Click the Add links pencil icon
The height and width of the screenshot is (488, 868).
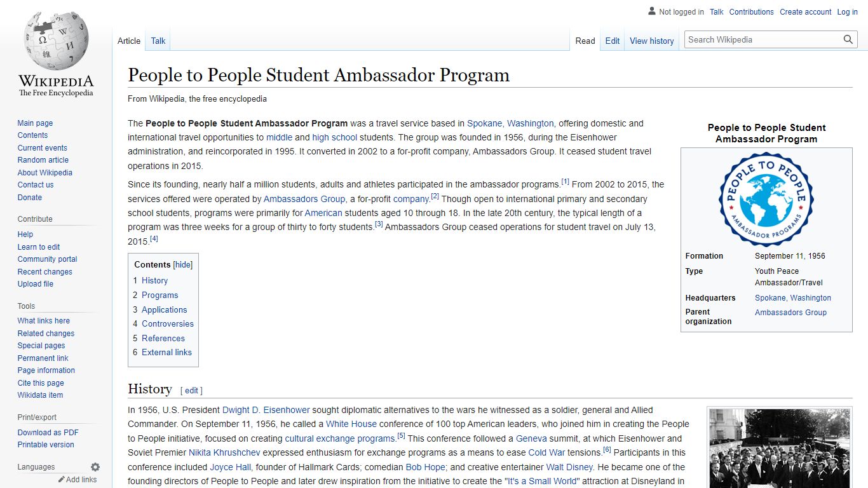coord(62,480)
